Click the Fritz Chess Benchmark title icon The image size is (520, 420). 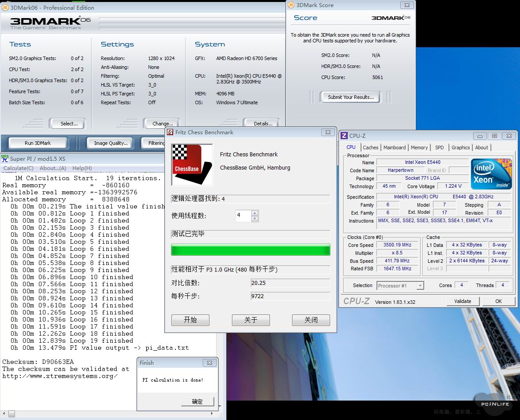[170, 132]
